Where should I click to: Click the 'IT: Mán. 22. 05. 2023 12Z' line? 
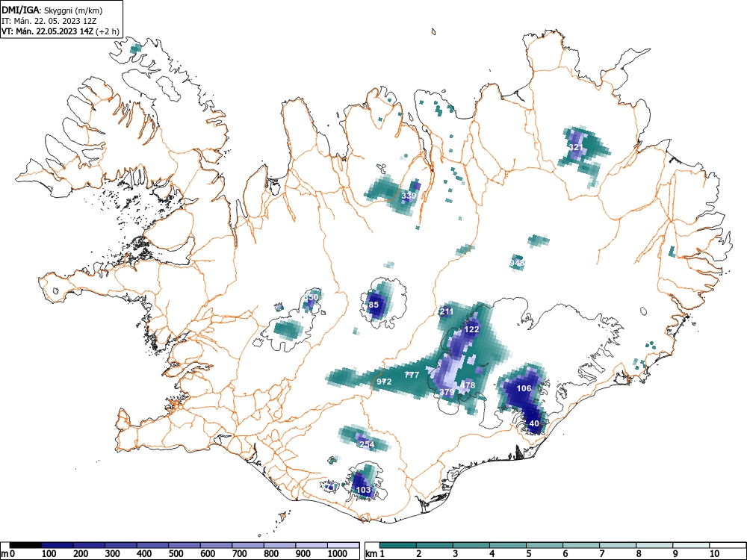[48, 21]
